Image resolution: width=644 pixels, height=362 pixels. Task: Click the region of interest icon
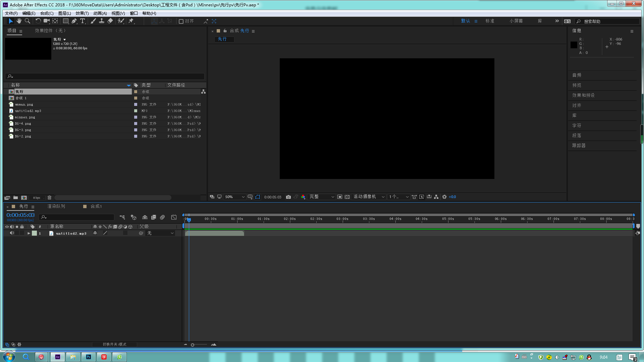click(x=340, y=197)
